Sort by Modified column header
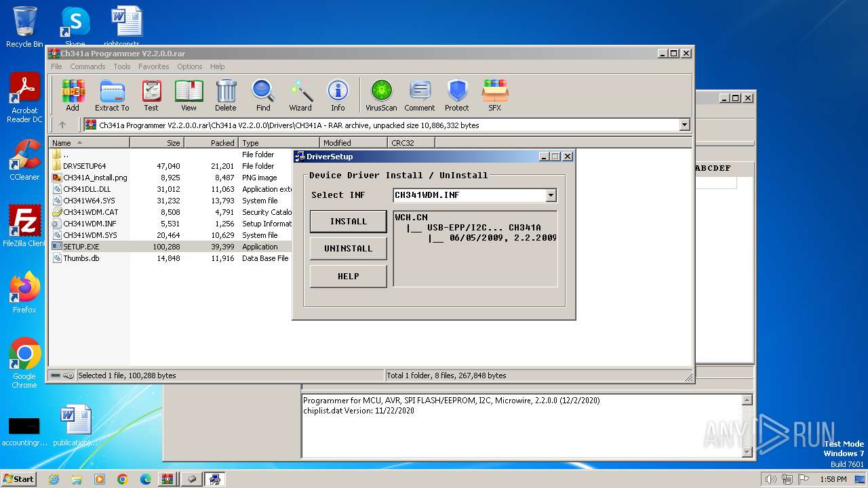 click(x=353, y=143)
